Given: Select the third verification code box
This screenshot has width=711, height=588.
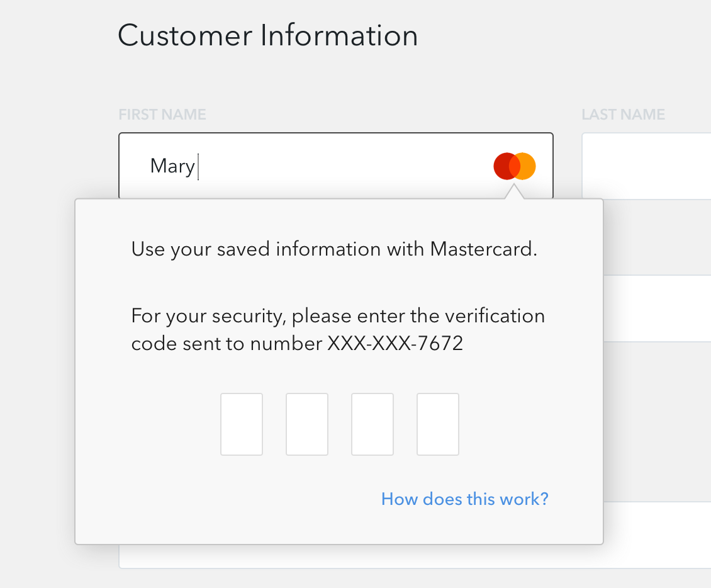Looking at the screenshot, I should click(372, 424).
